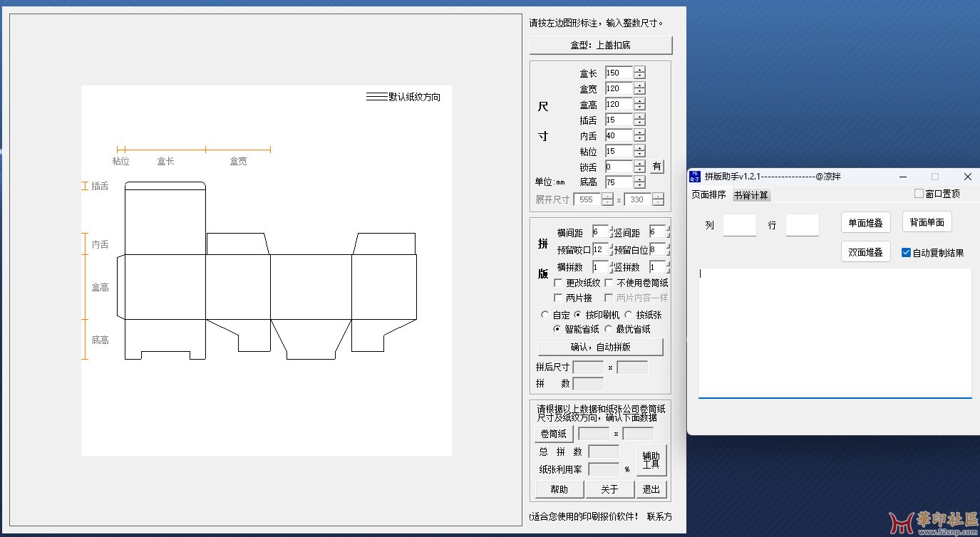Click the 盒高 value field in the dimensions panel
Image resolution: width=980 pixels, height=537 pixels.
pos(619,104)
